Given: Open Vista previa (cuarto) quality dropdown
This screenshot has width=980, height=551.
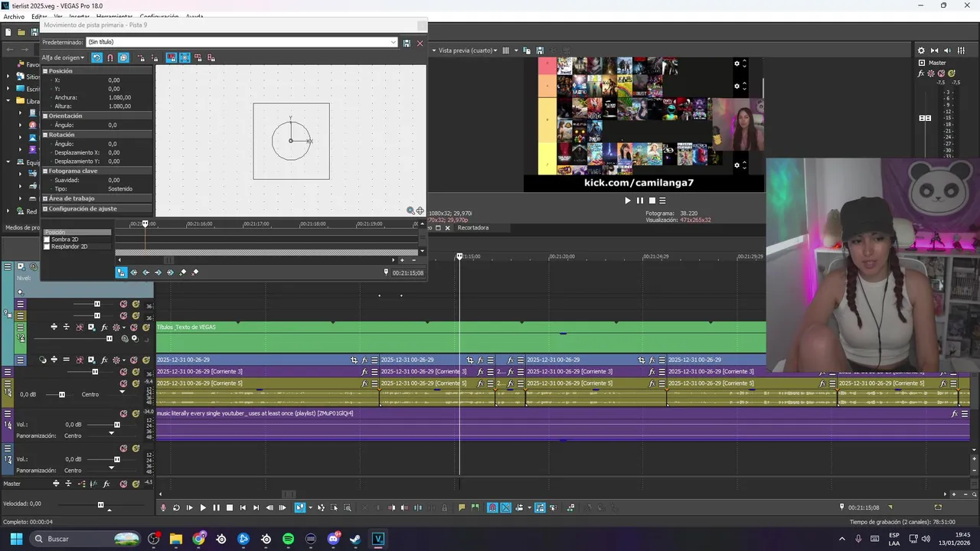Looking at the screenshot, I should 466,51.
